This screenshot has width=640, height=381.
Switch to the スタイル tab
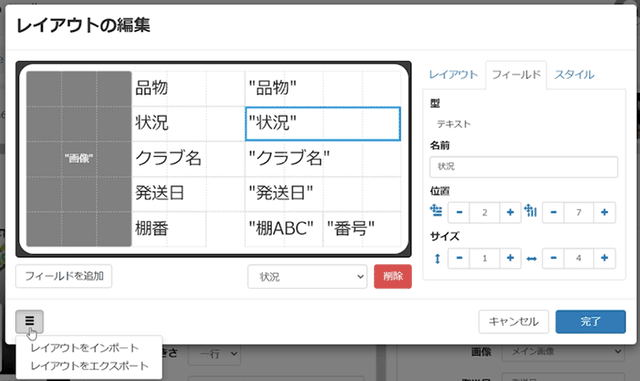click(574, 75)
